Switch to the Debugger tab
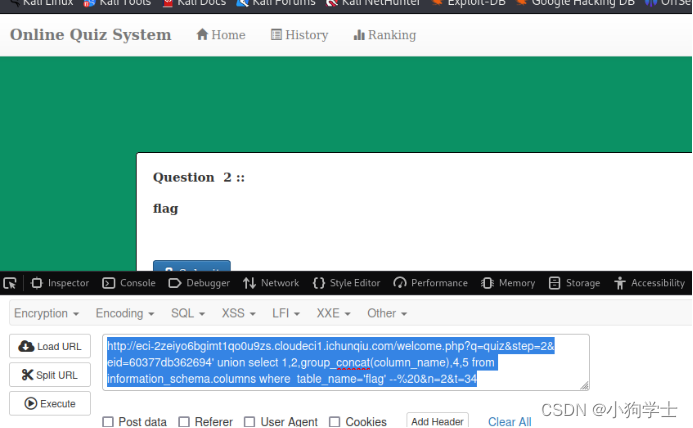The image size is (693, 428). click(199, 283)
